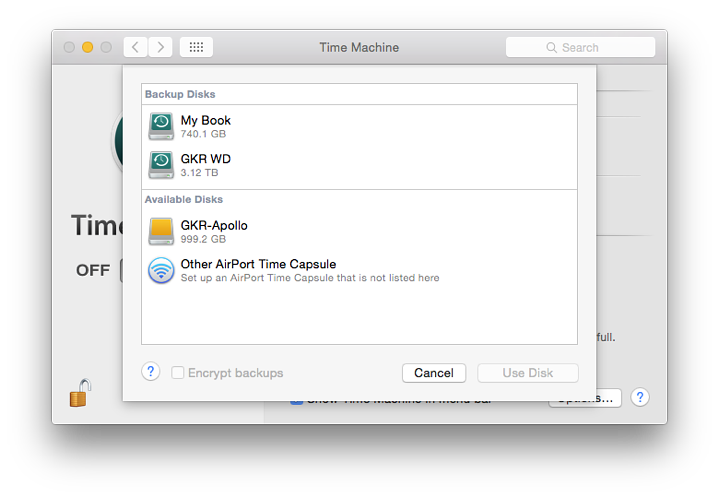Open Time Machine window help button
Viewport: 719px width, 498px height.
(640, 397)
